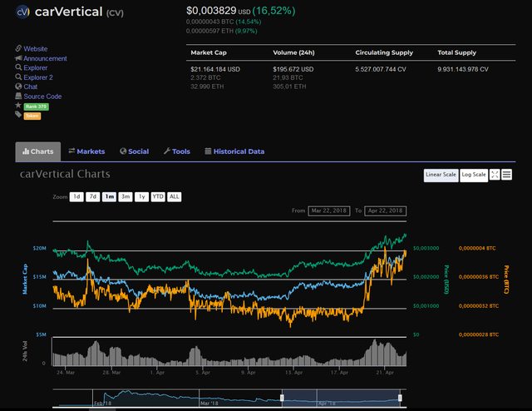Screen dimensions: 532x411
Task: Click the icon beside Source Code
Action: point(18,96)
